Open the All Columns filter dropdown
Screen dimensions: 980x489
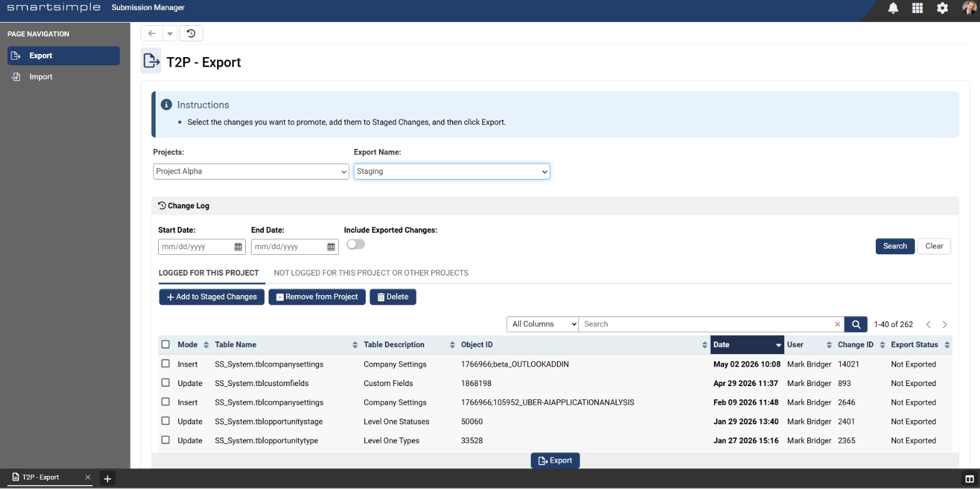click(x=543, y=324)
